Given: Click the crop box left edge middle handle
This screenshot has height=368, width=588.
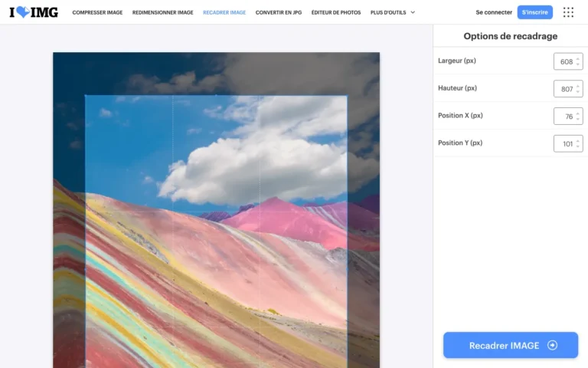Looking at the screenshot, I should (x=86, y=269).
